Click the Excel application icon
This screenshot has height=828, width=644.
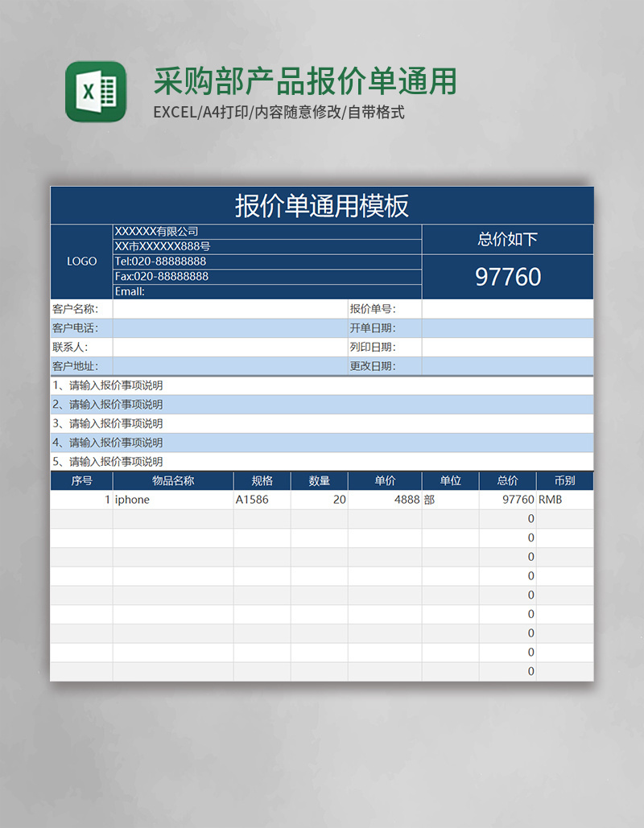click(x=91, y=90)
